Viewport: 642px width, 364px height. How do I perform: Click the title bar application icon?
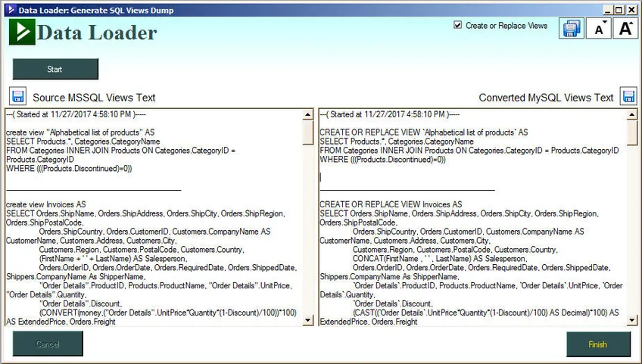(11, 9)
